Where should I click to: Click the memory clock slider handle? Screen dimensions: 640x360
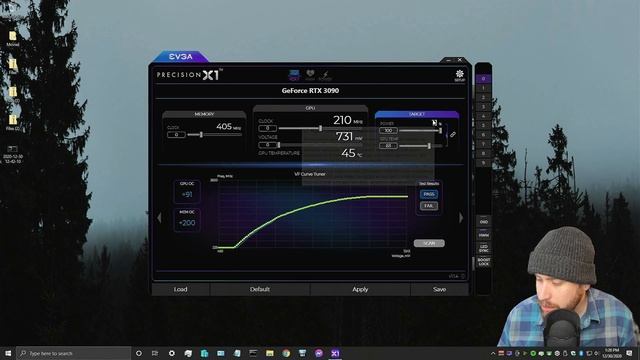(x=201, y=134)
